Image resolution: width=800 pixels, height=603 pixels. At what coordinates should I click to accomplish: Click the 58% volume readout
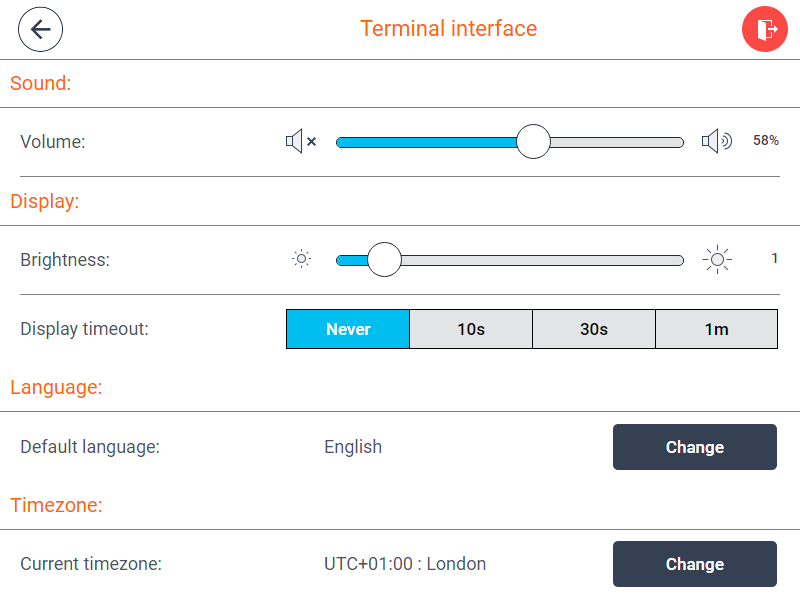tap(766, 141)
